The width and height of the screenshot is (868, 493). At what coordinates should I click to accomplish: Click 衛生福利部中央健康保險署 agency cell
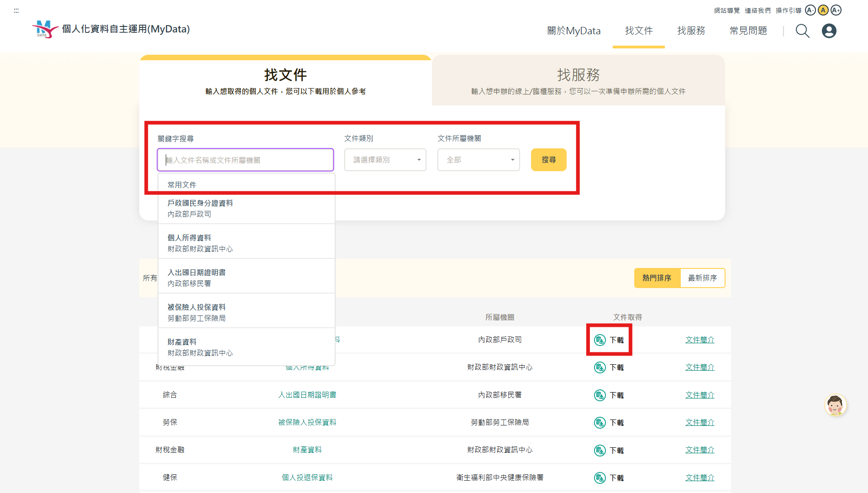pyautogui.click(x=500, y=477)
